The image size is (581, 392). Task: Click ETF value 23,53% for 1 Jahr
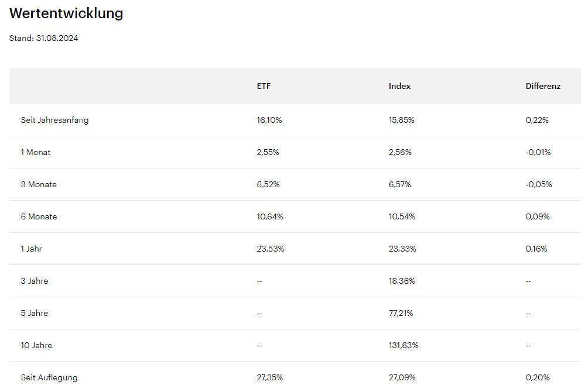(x=270, y=249)
